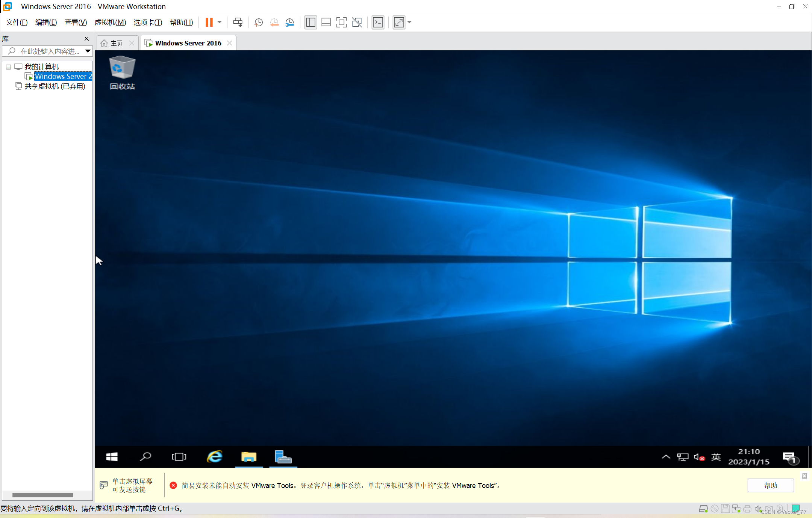Close the Windows Server 2016 tab
The image size is (812, 518).
229,43
